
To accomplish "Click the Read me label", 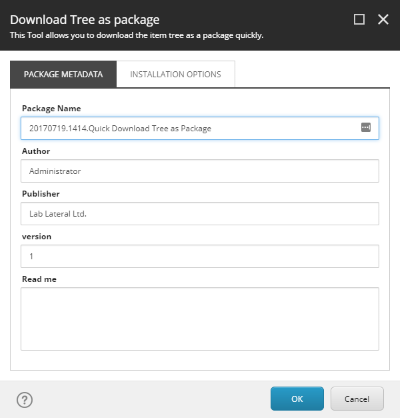I will [39, 279].
